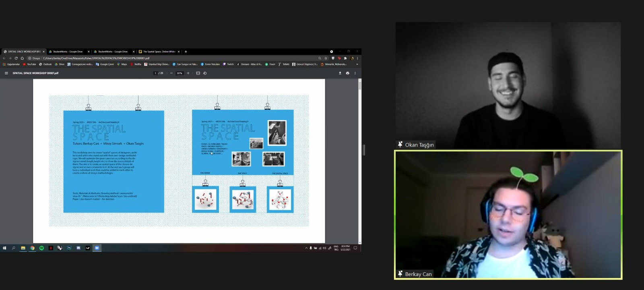Open the PDF viewer more actions menu
This screenshot has height=290, width=644.
point(355,73)
